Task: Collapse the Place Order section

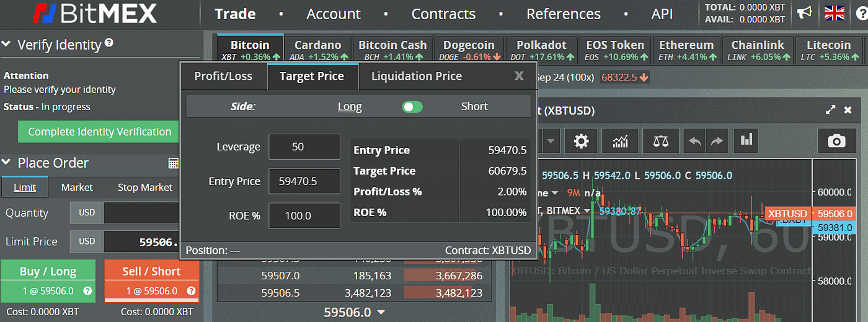Action: pyautogui.click(x=7, y=163)
